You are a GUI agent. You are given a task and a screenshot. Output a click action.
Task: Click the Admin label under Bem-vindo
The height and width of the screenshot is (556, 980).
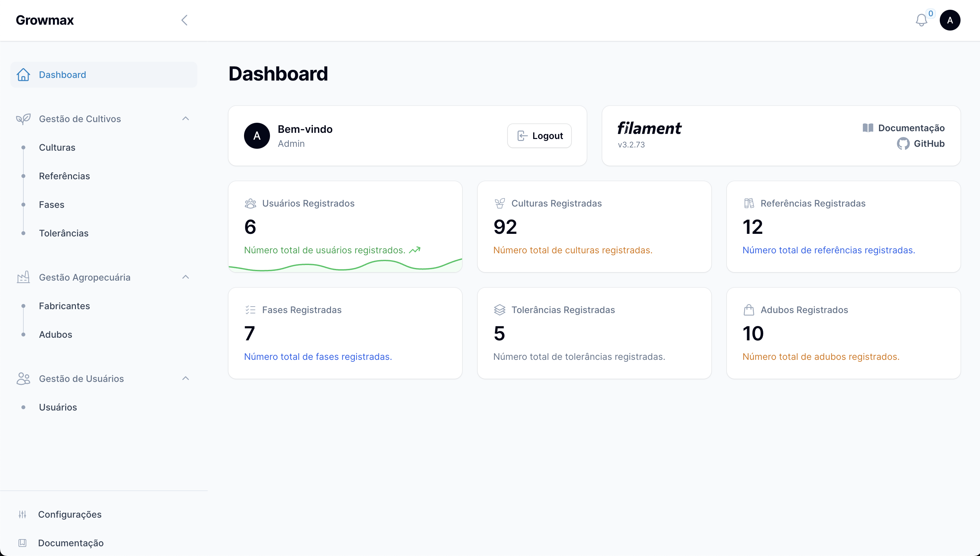(x=291, y=144)
